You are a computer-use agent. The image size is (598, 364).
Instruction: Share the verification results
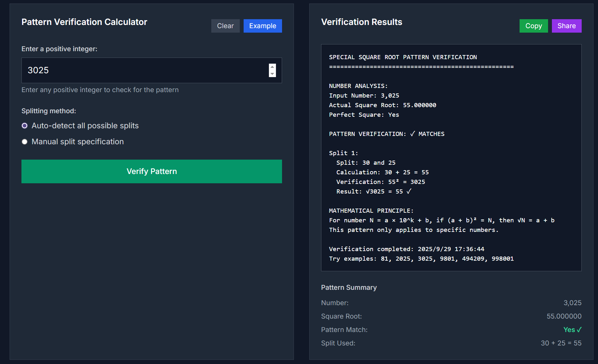[x=566, y=26]
